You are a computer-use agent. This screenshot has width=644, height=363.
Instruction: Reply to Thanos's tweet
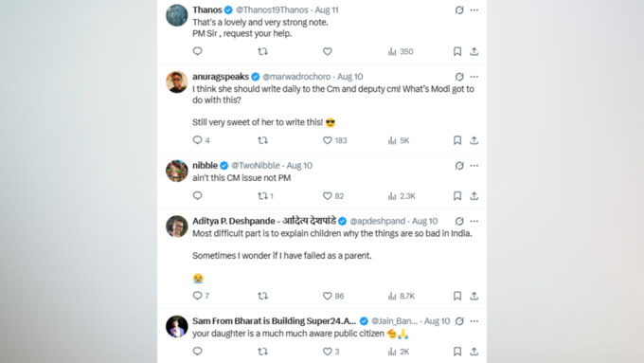point(198,51)
